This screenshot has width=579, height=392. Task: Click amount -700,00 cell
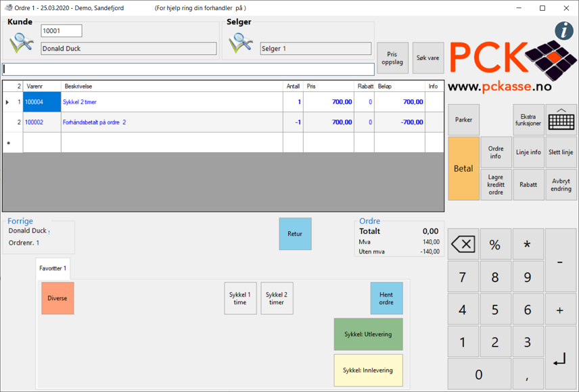tap(400, 122)
